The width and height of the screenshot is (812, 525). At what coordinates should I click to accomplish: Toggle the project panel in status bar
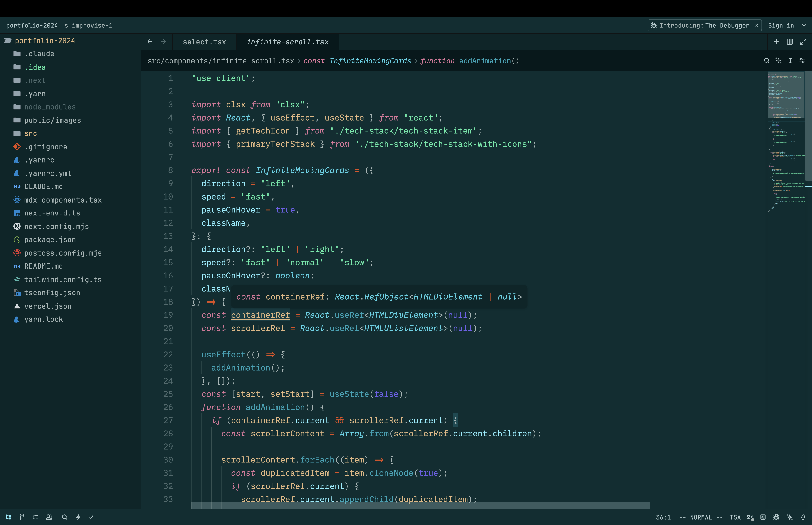[8, 517]
